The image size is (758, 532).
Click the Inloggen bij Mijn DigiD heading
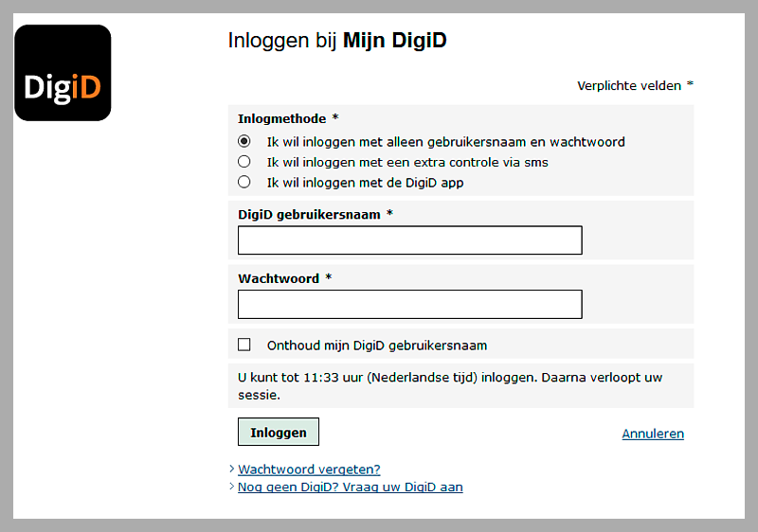click(336, 41)
